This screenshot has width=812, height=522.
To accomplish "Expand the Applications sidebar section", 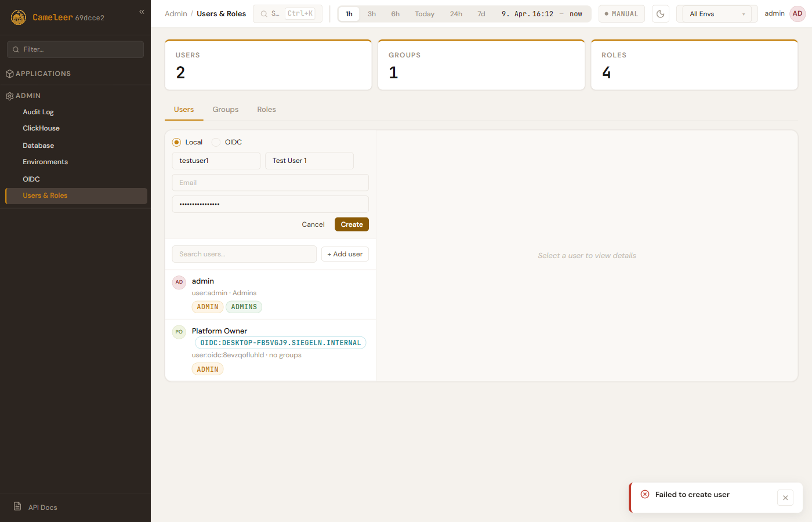I will (43, 74).
